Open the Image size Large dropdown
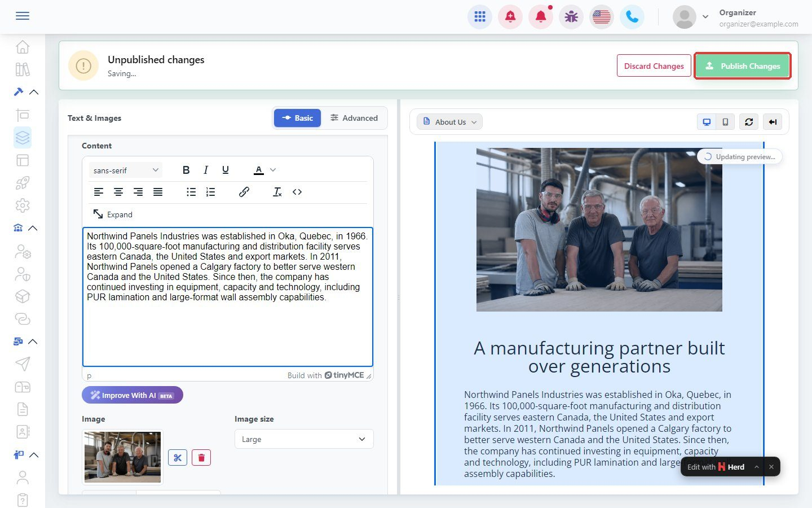 [304, 439]
